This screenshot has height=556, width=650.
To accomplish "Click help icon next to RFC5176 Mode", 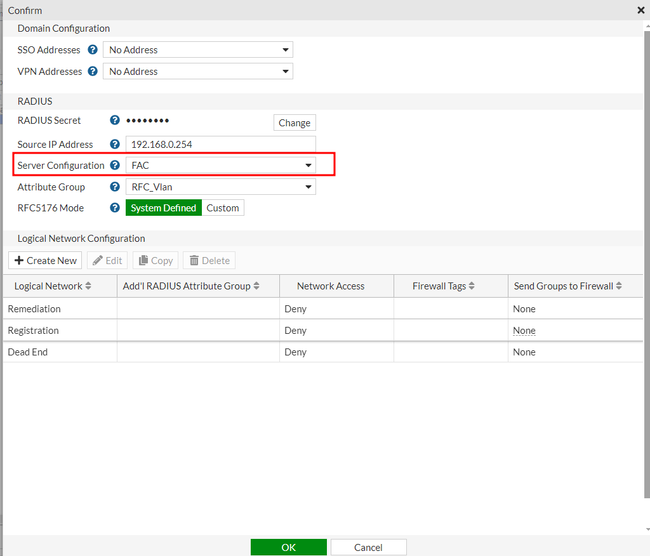I will tap(115, 208).
